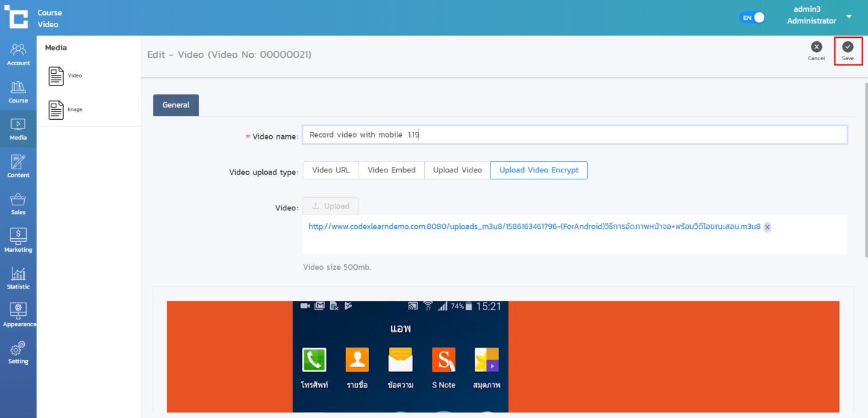Cancel editing the video

point(817,47)
